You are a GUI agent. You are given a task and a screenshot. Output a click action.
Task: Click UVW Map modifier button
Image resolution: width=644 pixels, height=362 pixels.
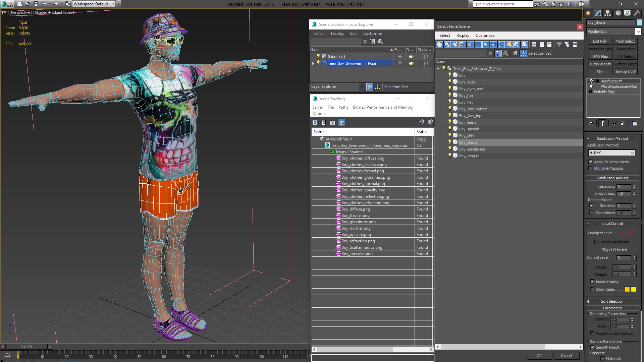(600, 56)
